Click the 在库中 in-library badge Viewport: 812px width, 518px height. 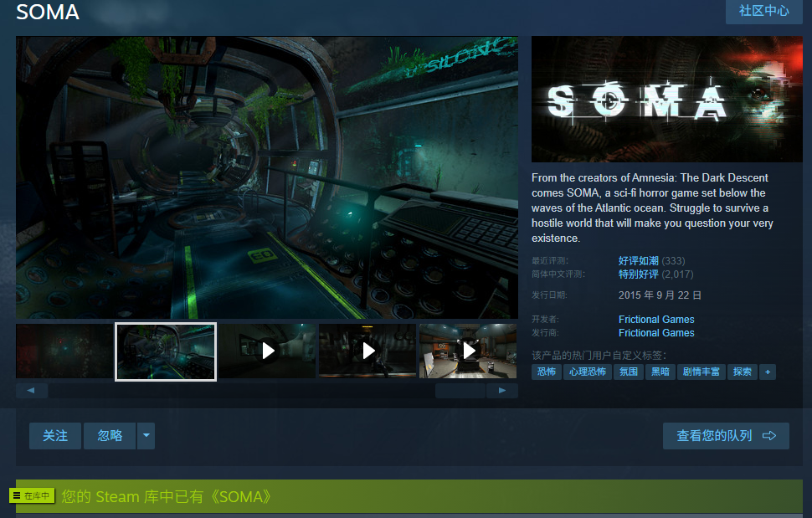(x=32, y=495)
